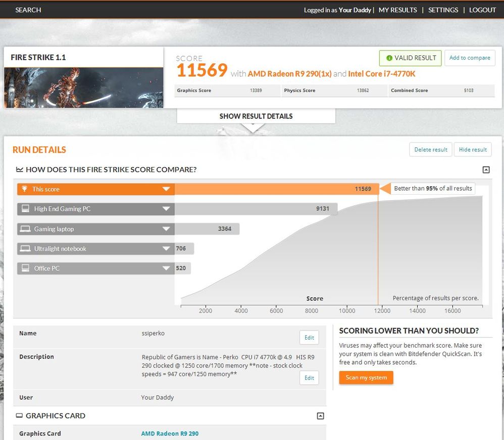The width and height of the screenshot is (504, 440).
Task: Edit the Description text
Action: pos(309,378)
